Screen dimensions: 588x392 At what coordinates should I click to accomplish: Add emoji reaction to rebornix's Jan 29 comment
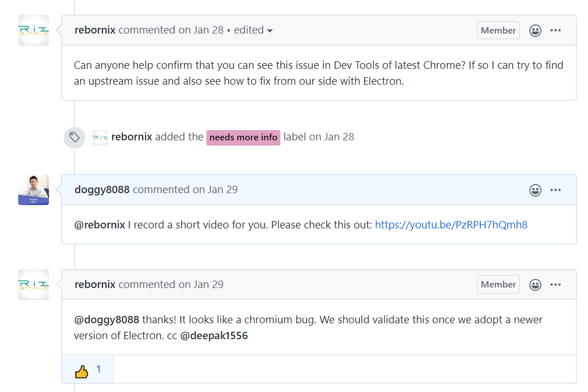click(535, 285)
